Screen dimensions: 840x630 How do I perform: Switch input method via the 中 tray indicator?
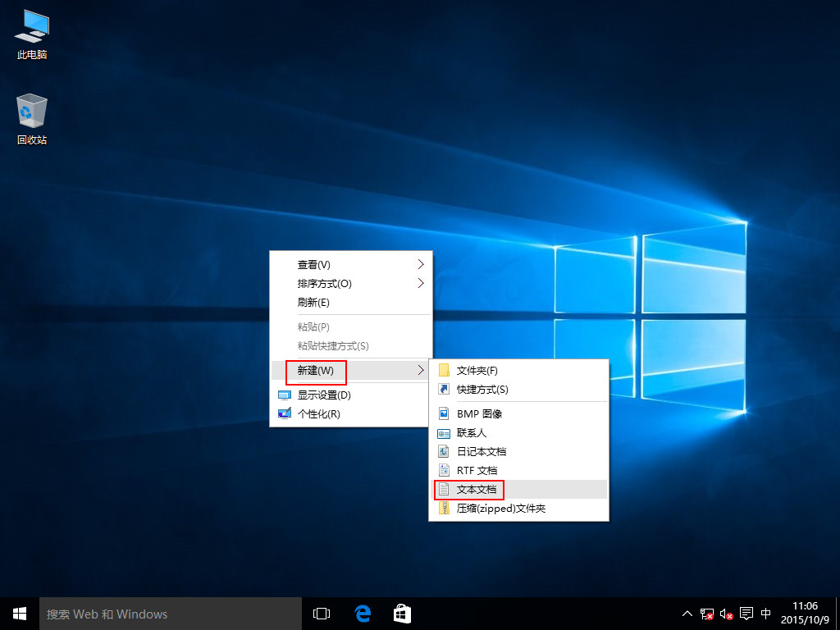tap(766, 613)
